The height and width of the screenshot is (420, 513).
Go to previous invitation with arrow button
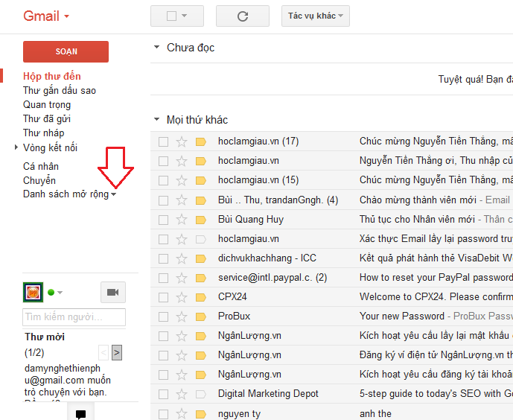(103, 353)
